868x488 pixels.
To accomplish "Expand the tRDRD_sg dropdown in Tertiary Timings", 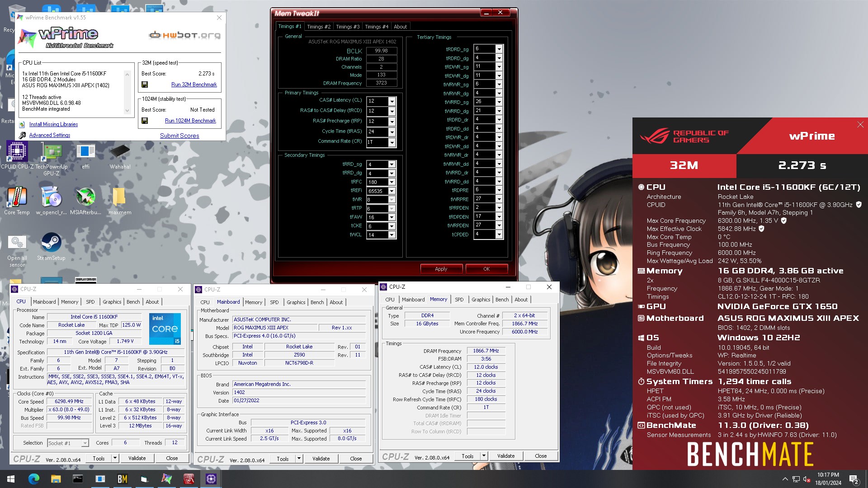I will 499,49.
